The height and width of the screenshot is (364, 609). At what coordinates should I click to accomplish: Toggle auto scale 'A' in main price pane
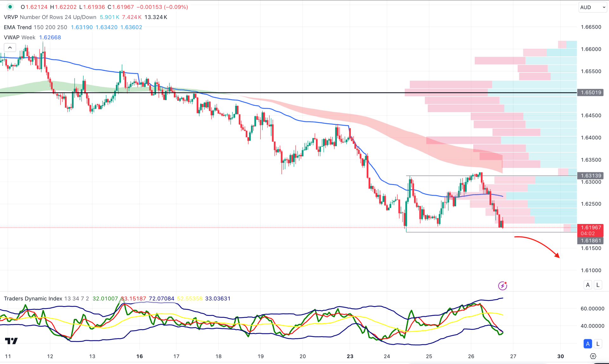tap(588, 285)
